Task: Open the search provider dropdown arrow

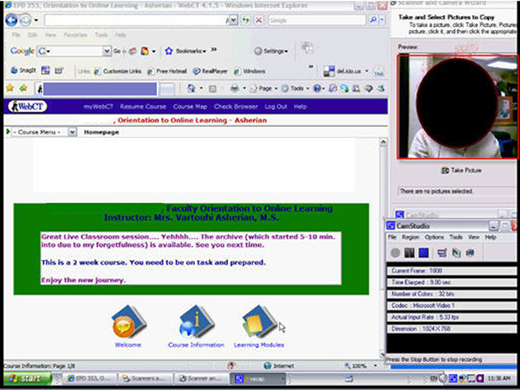Action: point(382,20)
